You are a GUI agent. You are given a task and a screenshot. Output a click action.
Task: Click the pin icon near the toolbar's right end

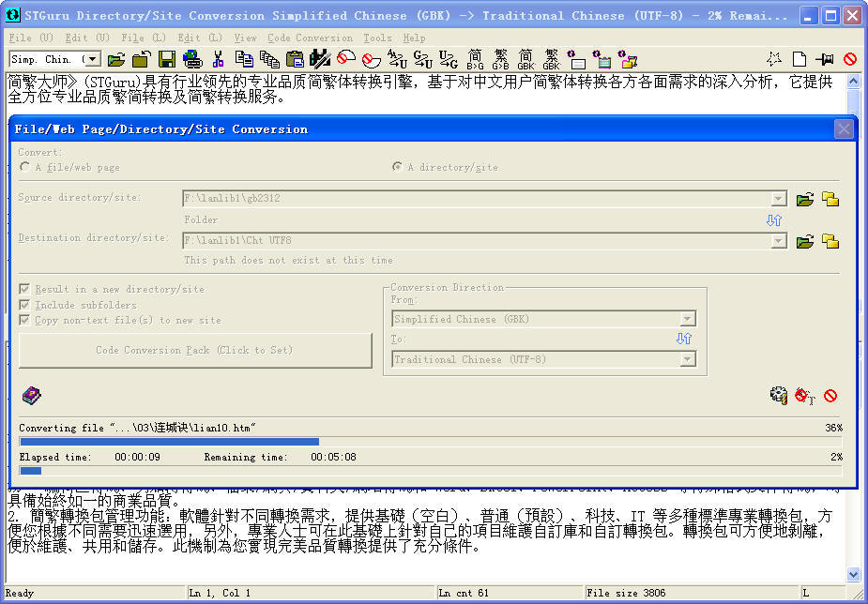pos(823,57)
